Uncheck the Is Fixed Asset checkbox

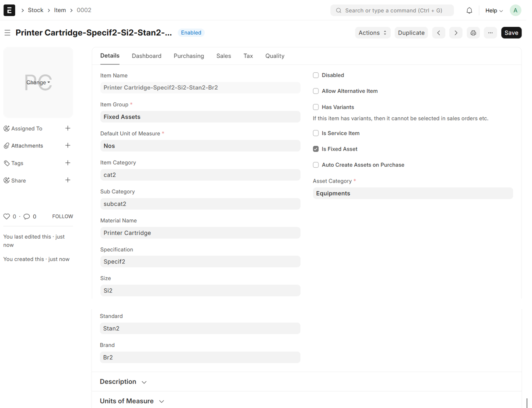click(315, 149)
